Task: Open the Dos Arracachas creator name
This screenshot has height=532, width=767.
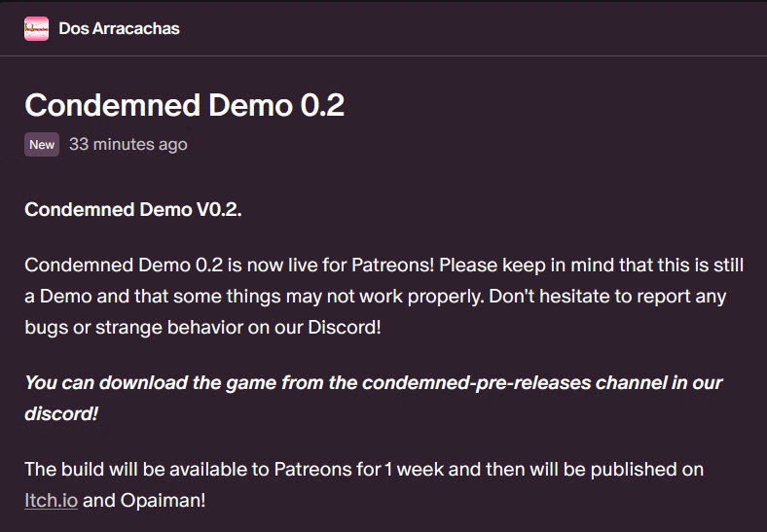Action: 119,28
